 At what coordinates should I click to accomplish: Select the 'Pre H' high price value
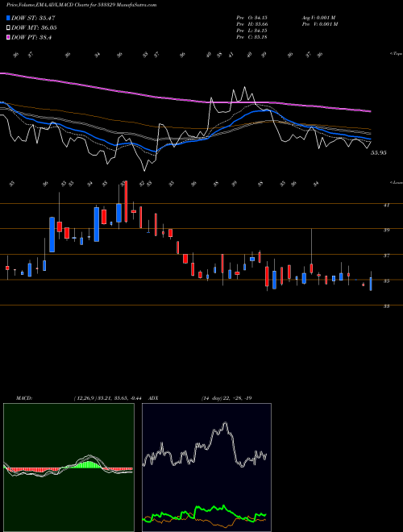point(252,24)
